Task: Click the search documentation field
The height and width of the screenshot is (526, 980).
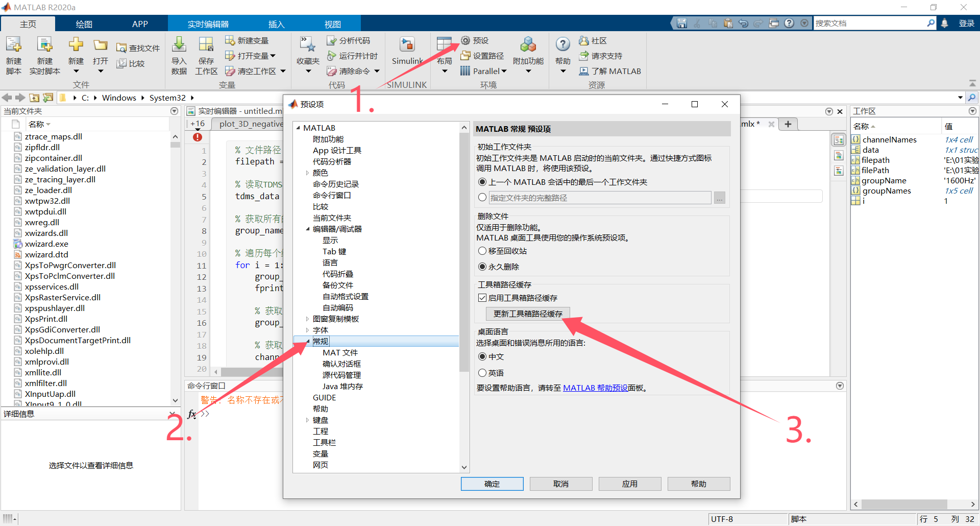Action: [870, 23]
